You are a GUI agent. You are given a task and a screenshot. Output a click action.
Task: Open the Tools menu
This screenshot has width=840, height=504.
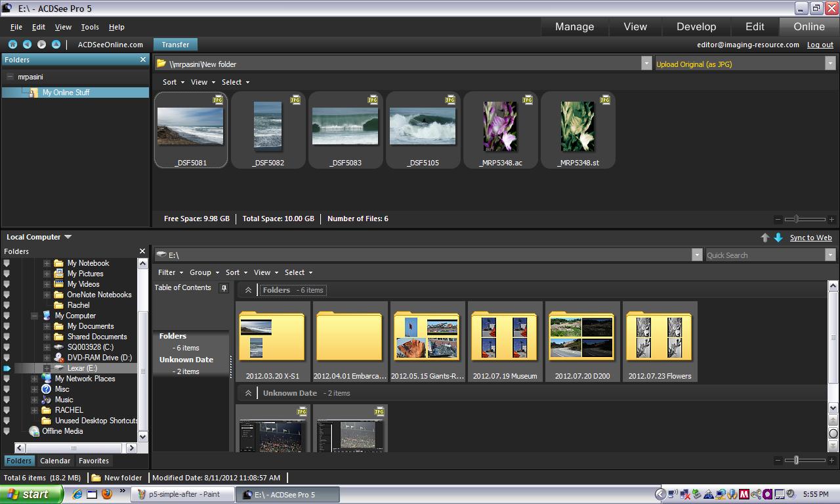pyautogui.click(x=90, y=27)
